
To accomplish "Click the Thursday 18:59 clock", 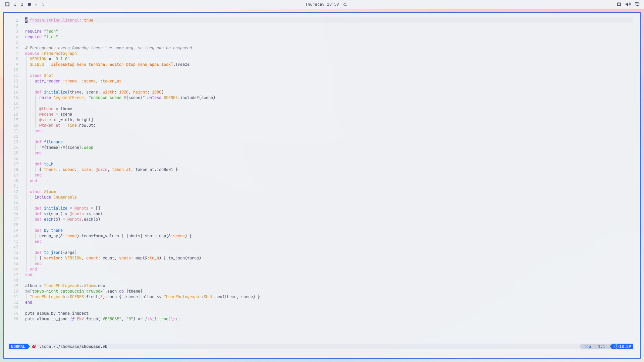I will pos(322,4).
